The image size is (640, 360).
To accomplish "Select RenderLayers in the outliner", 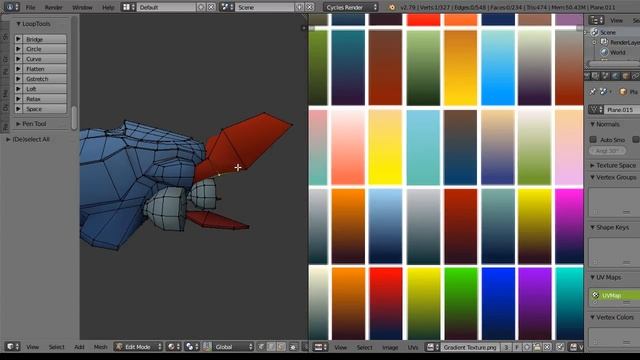I will pyautogui.click(x=625, y=42).
